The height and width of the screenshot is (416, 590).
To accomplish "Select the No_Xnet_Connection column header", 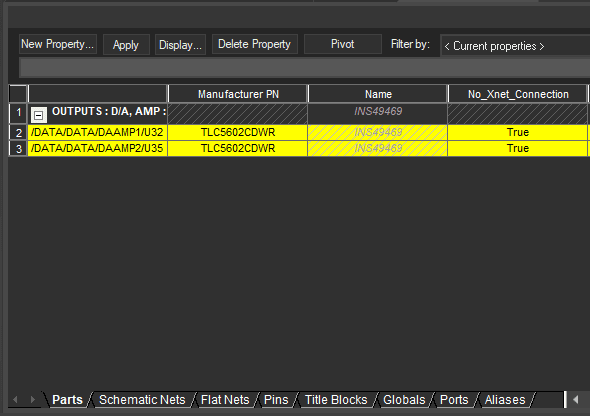I will click(x=518, y=94).
